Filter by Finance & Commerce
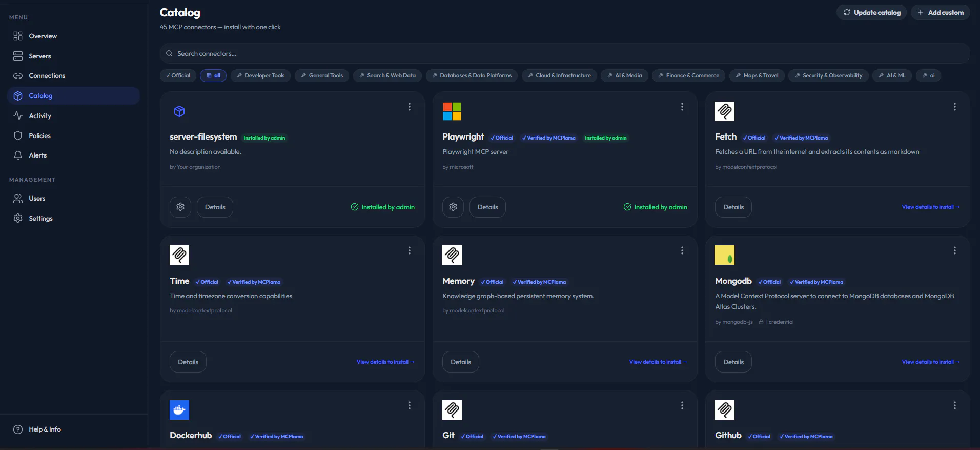 pyautogui.click(x=689, y=75)
